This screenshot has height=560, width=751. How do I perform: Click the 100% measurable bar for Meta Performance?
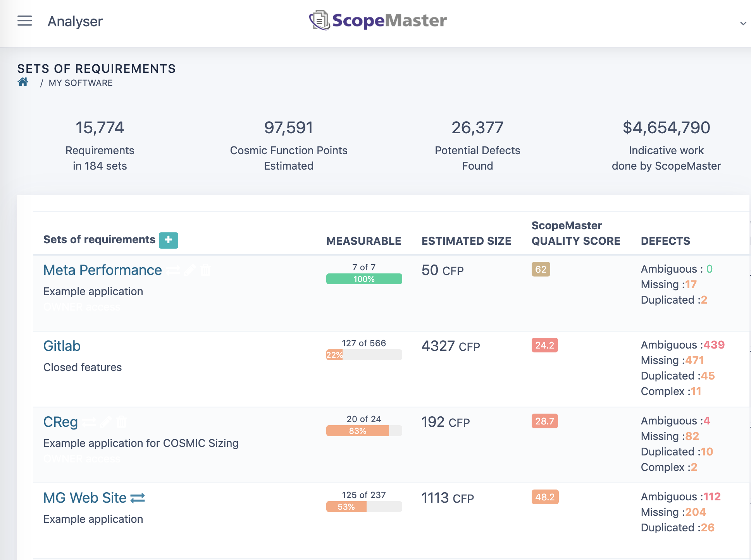(x=364, y=279)
